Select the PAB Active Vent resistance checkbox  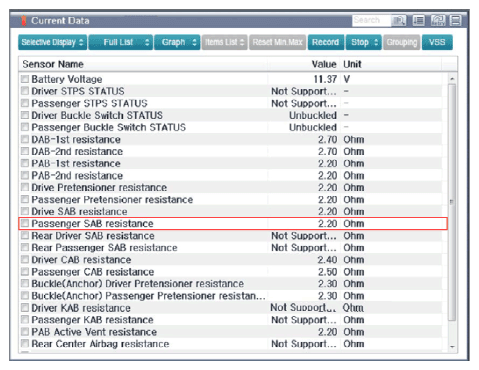pos(25,332)
